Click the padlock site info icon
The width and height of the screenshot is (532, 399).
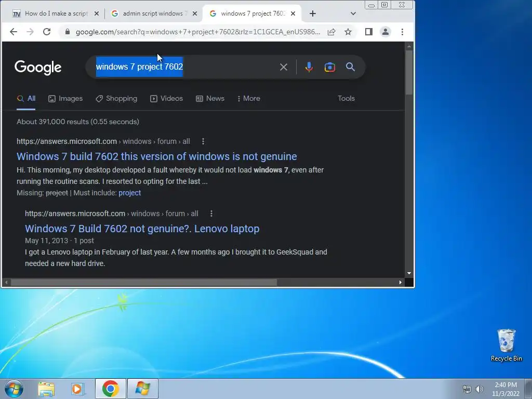pos(68,32)
